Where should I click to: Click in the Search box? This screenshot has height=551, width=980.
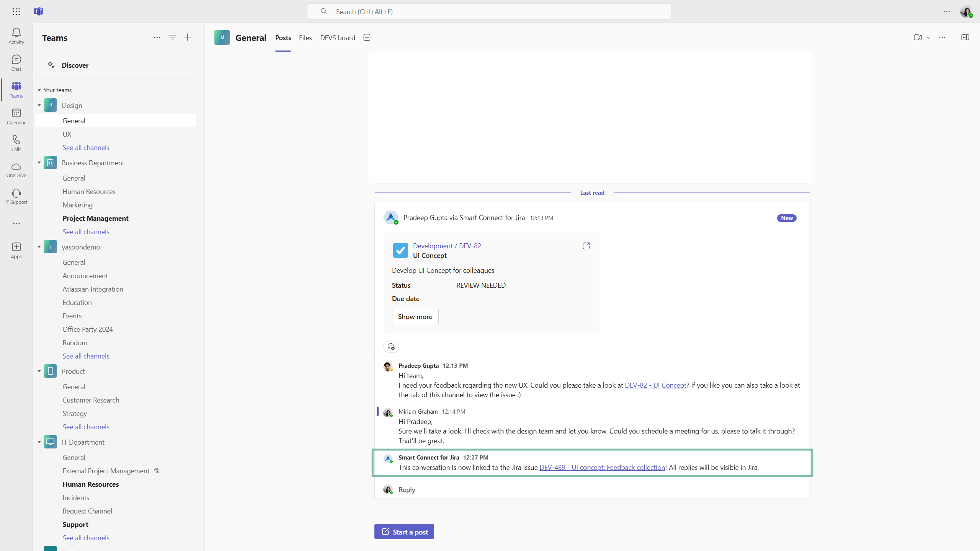(489, 11)
